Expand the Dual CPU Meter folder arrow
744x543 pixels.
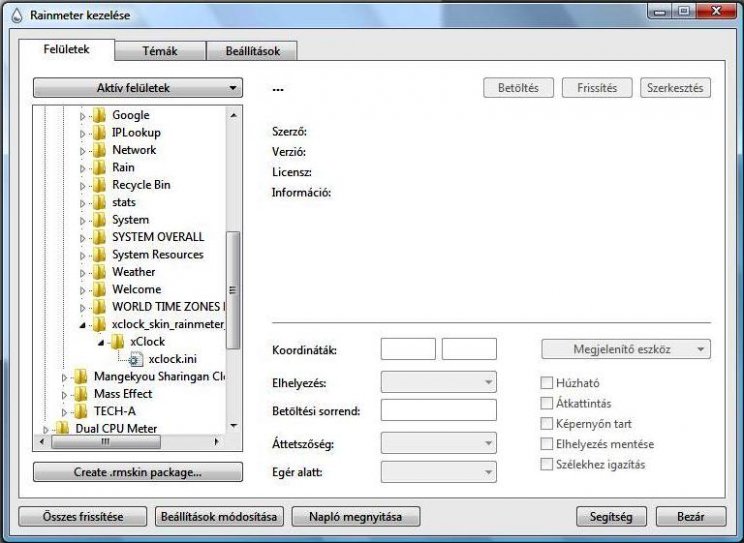pyautogui.click(x=46, y=430)
